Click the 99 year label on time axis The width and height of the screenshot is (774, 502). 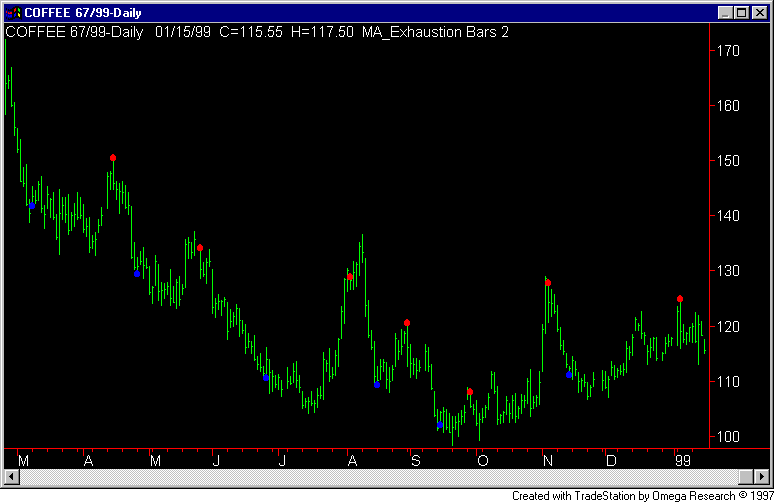[683, 461]
